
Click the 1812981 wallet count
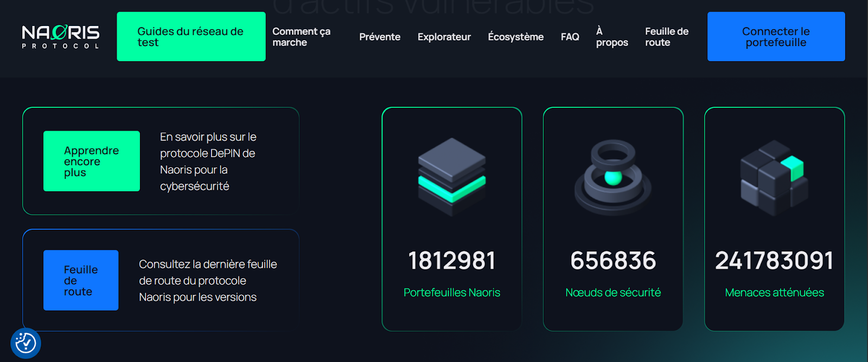click(x=452, y=261)
